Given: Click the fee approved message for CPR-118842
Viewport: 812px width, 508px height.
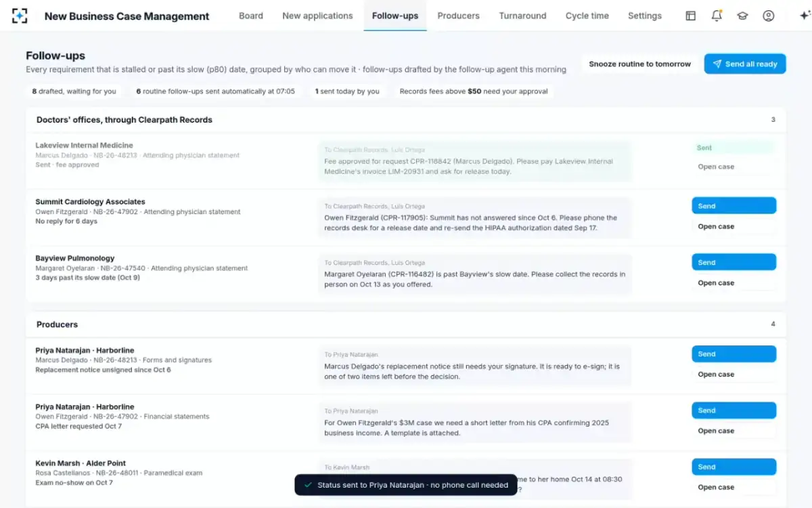Looking at the screenshot, I should tap(475, 161).
